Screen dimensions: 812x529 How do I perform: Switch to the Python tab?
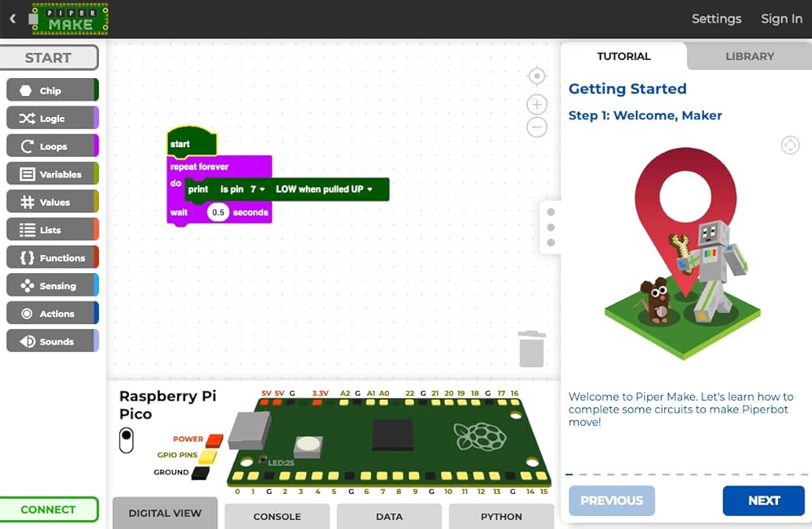pos(501,516)
